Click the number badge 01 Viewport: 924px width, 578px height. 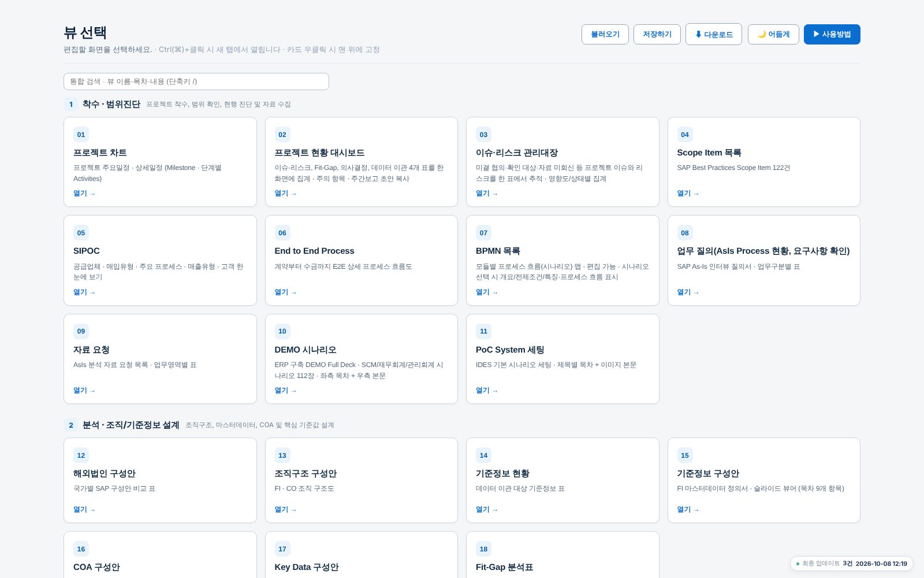(81, 135)
